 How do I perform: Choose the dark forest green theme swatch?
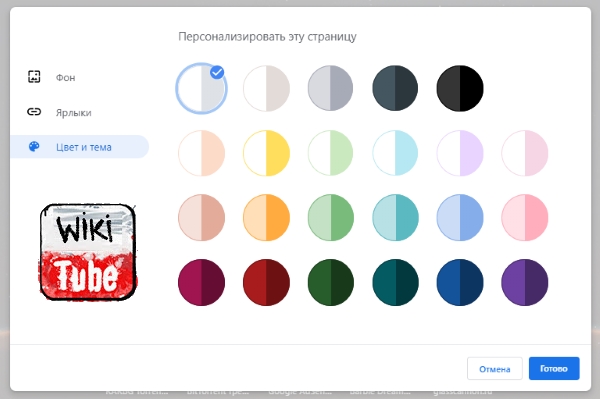[331, 282]
